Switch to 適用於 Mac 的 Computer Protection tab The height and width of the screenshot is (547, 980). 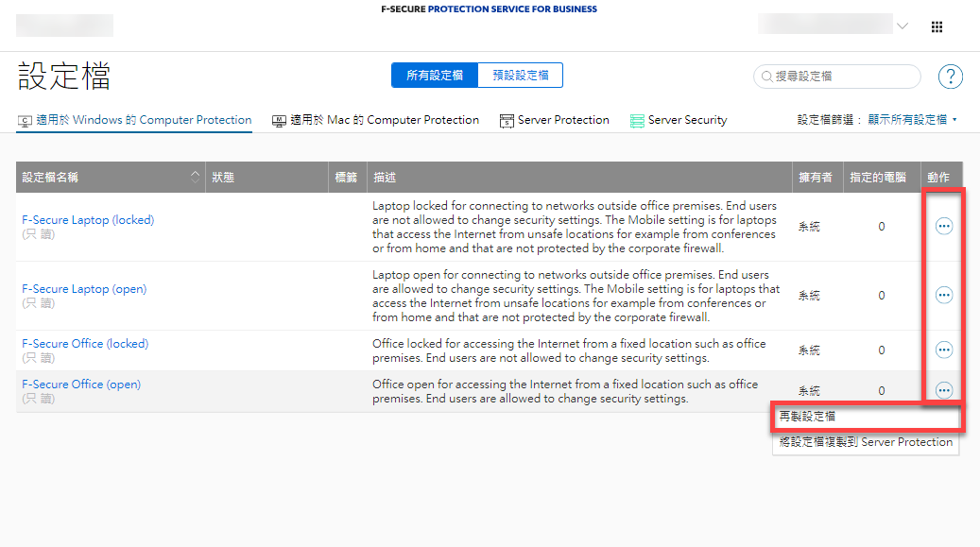pos(375,120)
